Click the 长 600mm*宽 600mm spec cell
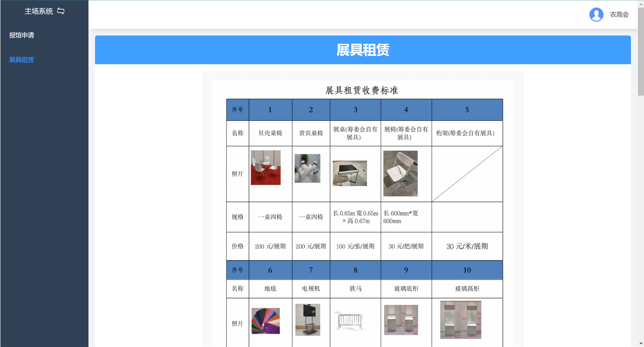This screenshot has width=644, height=347. 406,217
